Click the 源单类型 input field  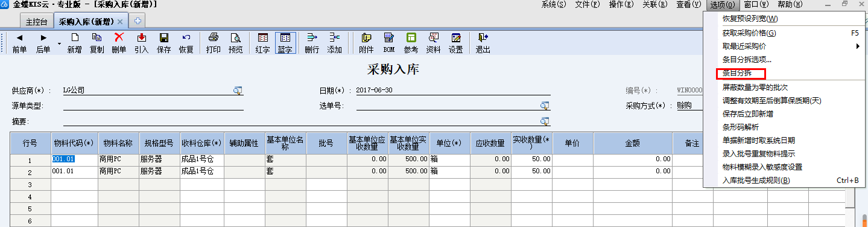point(153,106)
